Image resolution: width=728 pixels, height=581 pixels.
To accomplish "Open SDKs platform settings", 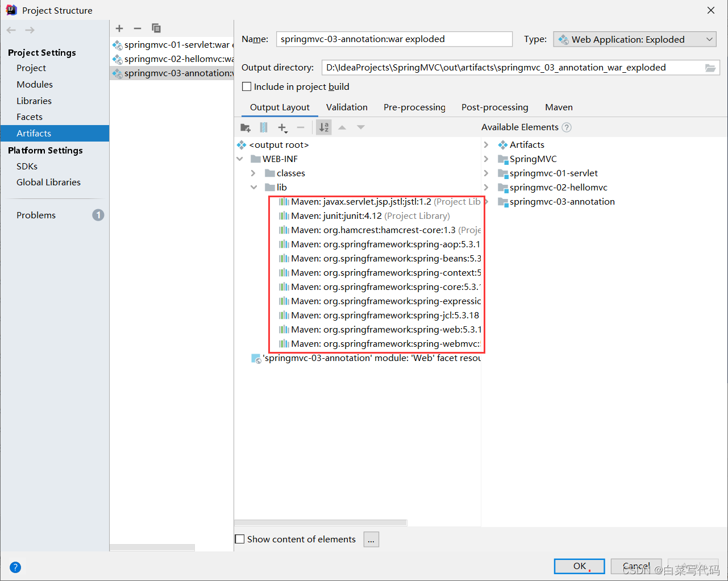I will coord(27,167).
